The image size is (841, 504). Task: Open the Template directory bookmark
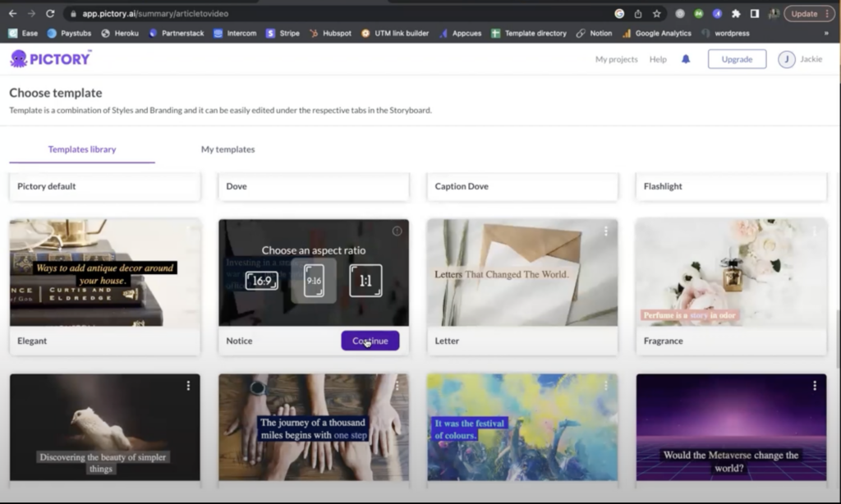(529, 33)
